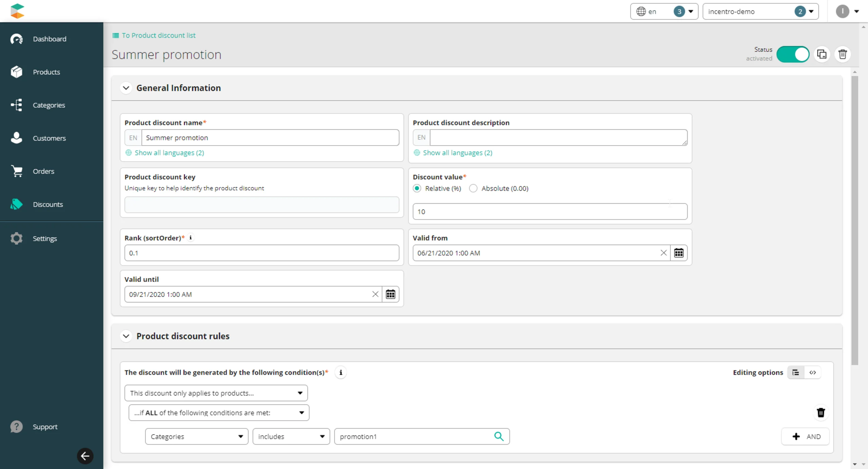Viewport: 868px width, 469px height.
Task: Open the Valid until calendar picker
Action: pos(390,294)
